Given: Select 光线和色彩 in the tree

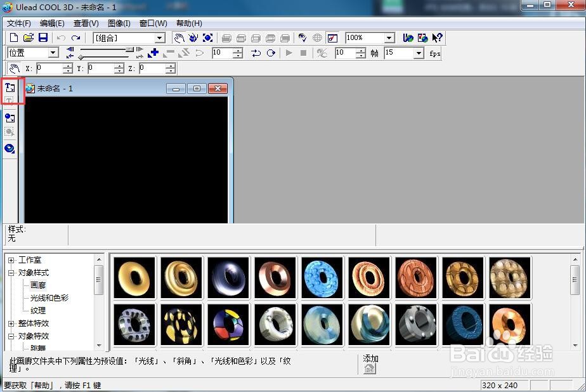Looking at the screenshot, I should 49,298.
